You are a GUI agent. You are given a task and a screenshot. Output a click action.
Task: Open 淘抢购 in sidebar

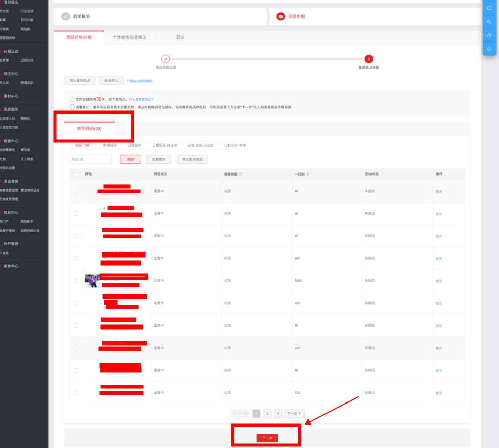(x=26, y=29)
